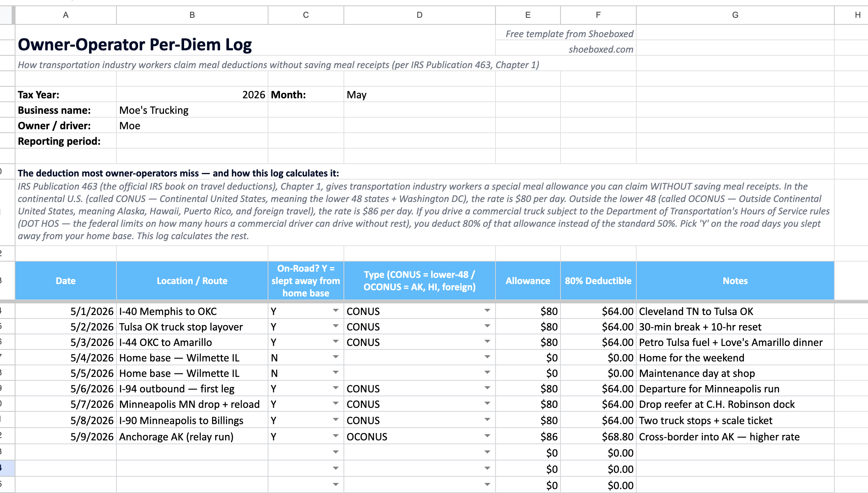Select column D header
Image resolution: width=868 pixels, height=493 pixels.
click(x=419, y=15)
